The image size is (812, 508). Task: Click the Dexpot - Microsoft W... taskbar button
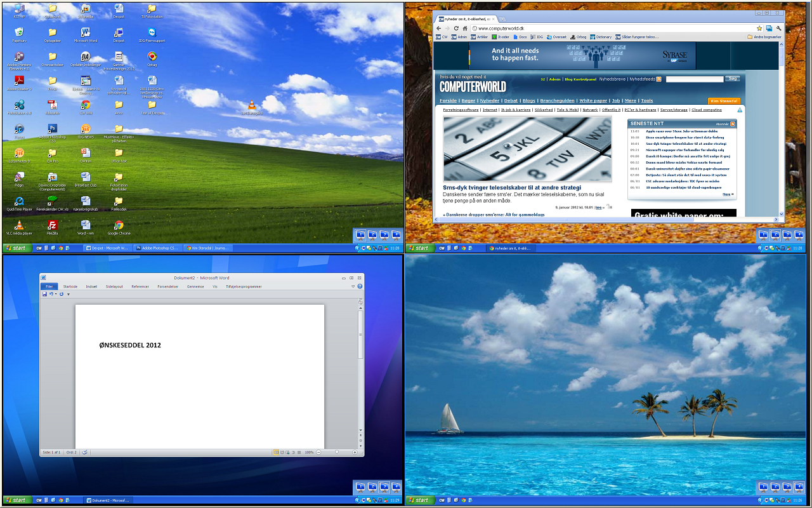pyautogui.click(x=107, y=248)
